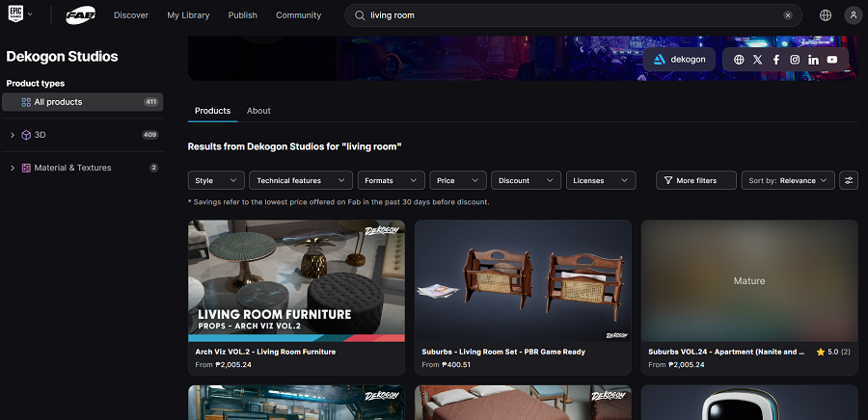Image resolution: width=868 pixels, height=420 pixels.
Task: Expand Material & Textures chevron
Action: tap(13, 168)
